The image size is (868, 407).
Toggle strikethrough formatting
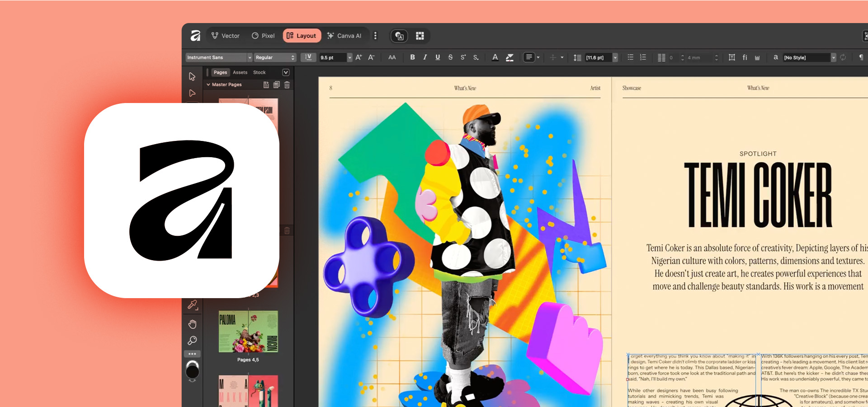point(450,57)
